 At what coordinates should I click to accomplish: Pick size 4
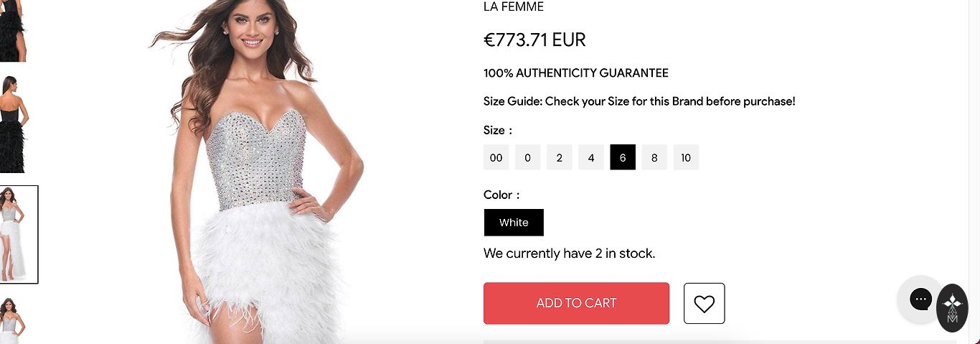[591, 157]
